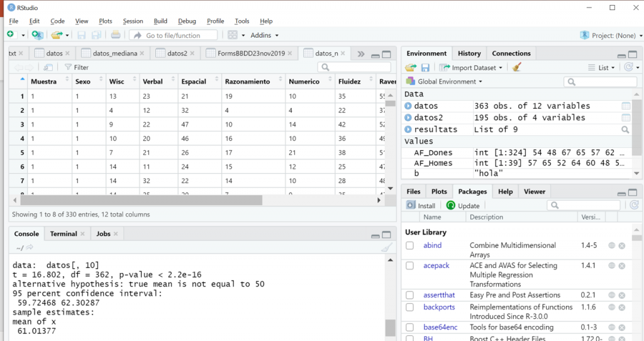Click the print icon in main toolbar
This screenshot has height=341, width=644.
(x=116, y=35)
